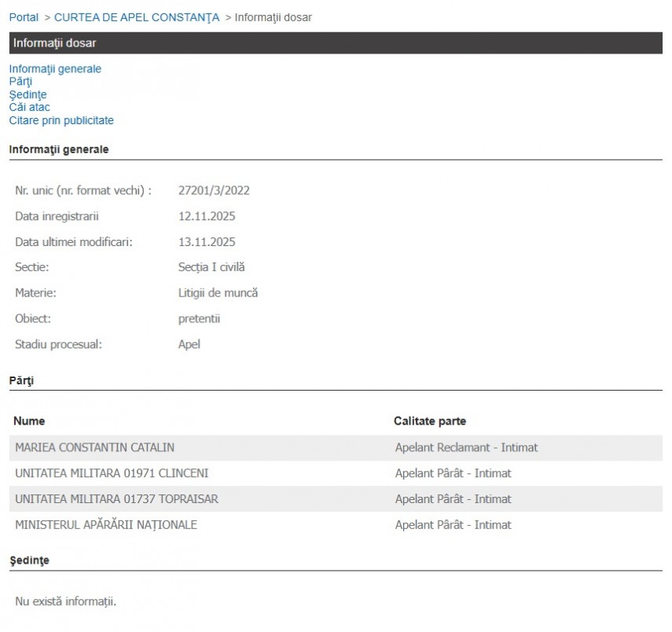Select the MINISTERUL APĂRĂRII NAȚIONALE row
Screen dimensions: 672x632
pos(106,524)
